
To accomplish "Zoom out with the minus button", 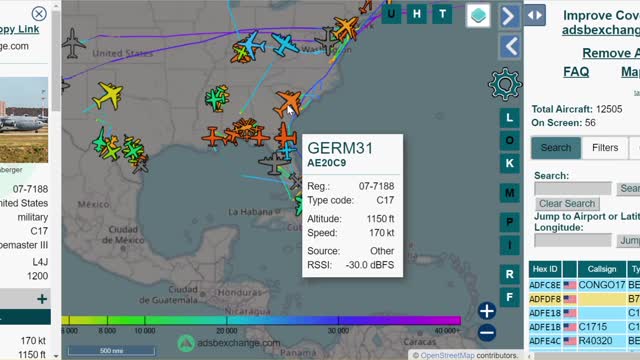I will coord(487,333).
